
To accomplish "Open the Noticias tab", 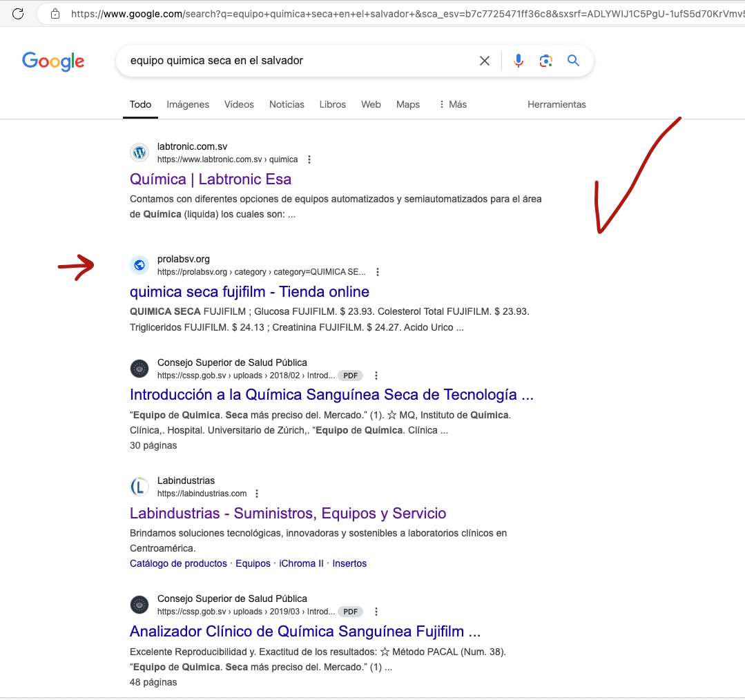I will [x=287, y=104].
